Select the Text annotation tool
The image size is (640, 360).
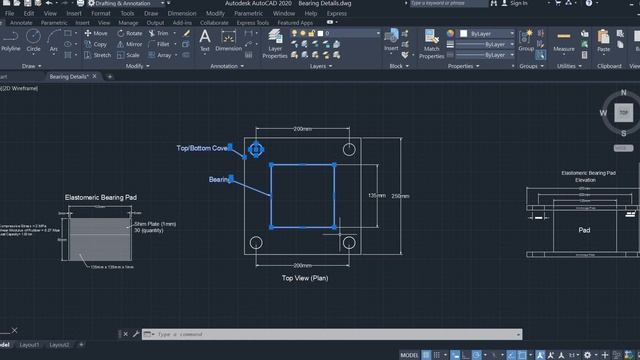click(205, 41)
